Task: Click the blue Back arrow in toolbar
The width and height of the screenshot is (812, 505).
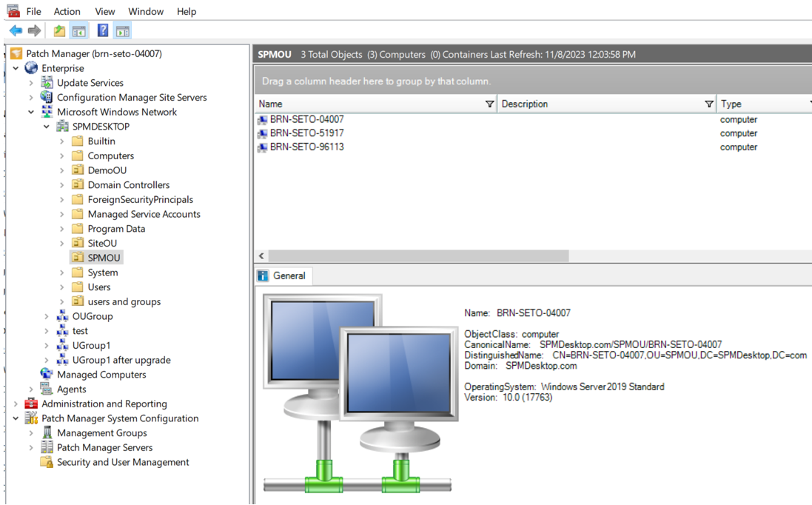Action: (x=16, y=31)
